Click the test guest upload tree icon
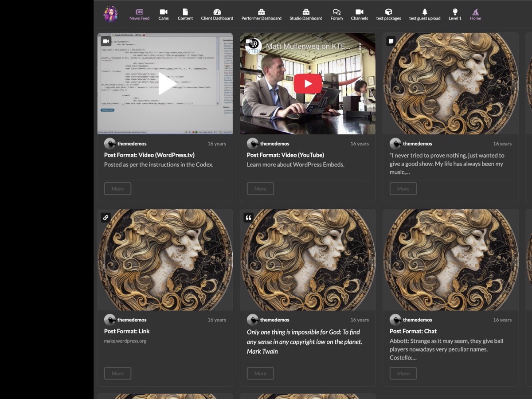This screenshot has height=399, width=532. point(424,12)
